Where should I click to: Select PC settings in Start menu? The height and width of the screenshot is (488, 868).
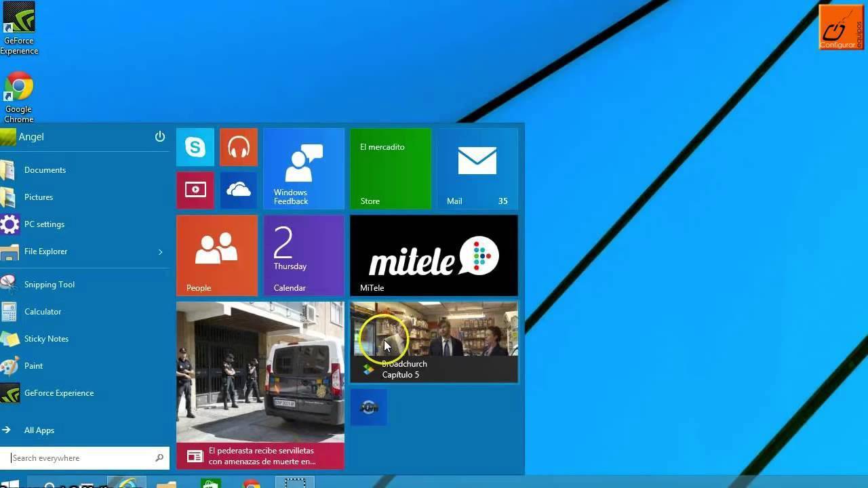point(44,224)
